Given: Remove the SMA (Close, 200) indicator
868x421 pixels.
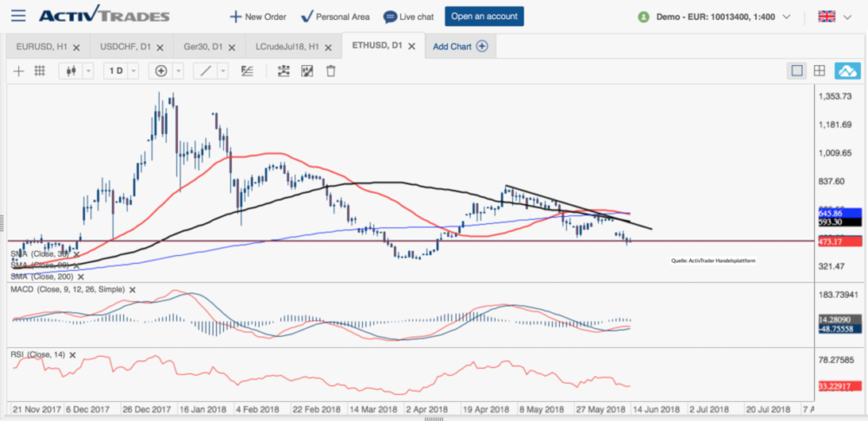Looking at the screenshot, I should point(81,276).
